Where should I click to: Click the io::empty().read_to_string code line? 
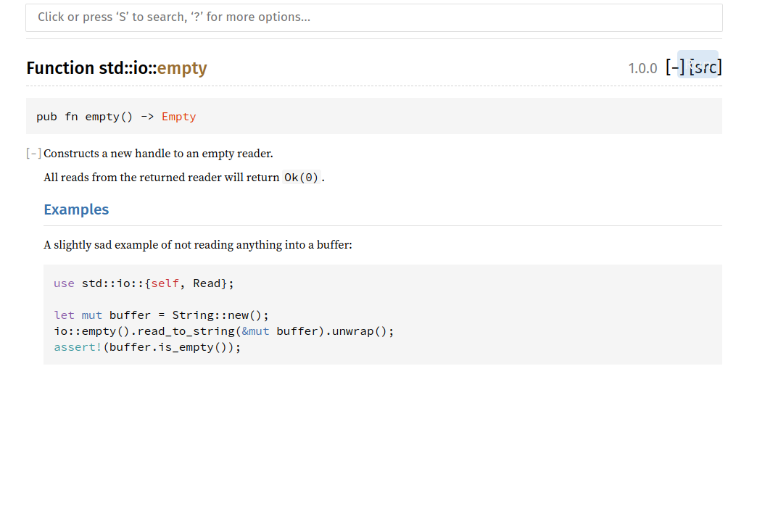pyautogui.click(x=223, y=331)
